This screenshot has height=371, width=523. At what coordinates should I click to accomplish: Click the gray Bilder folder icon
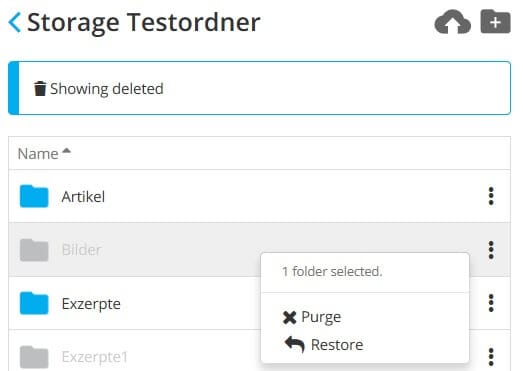[x=34, y=250]
